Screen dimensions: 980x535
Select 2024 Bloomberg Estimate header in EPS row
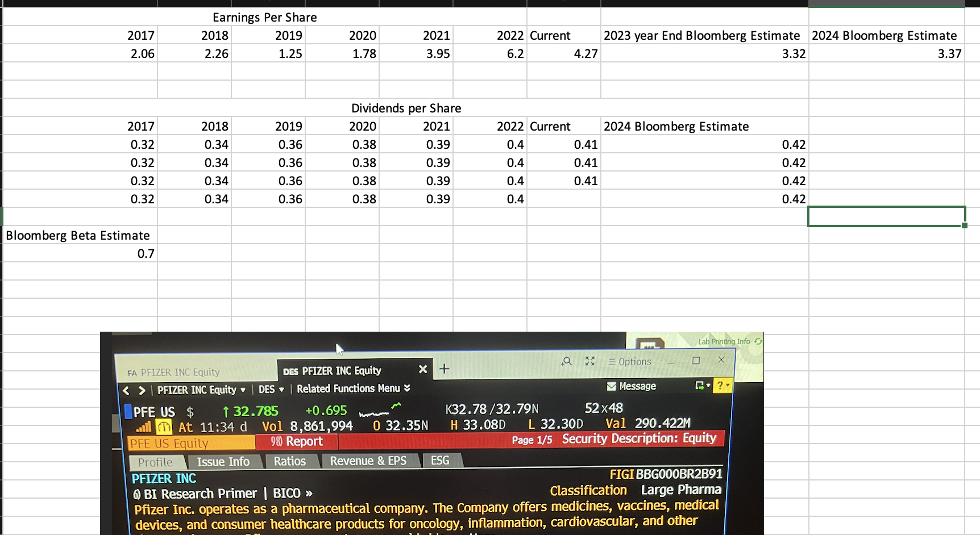point(887,35)
